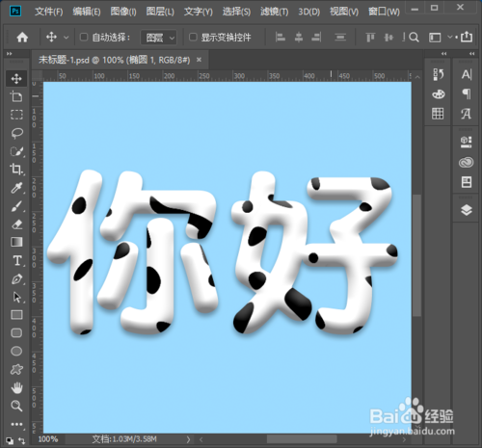The image size is (482, 448).
Task: Select the Path Selection tool
Action: click(16, 297)
